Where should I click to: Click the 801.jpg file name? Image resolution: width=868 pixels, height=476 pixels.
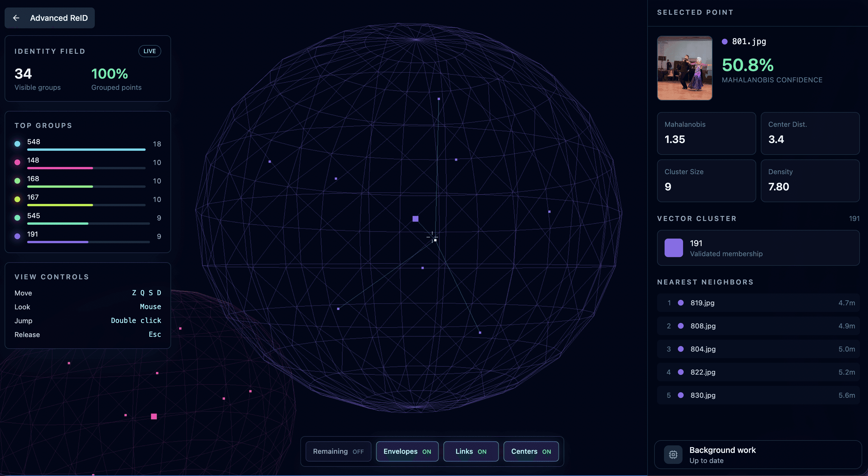[x=749, y=41]
